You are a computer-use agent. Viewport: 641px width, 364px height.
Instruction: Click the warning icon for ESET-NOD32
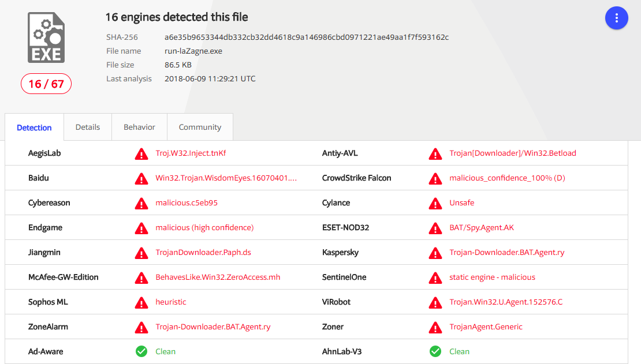pyautogui.click(x=435, y=228)
